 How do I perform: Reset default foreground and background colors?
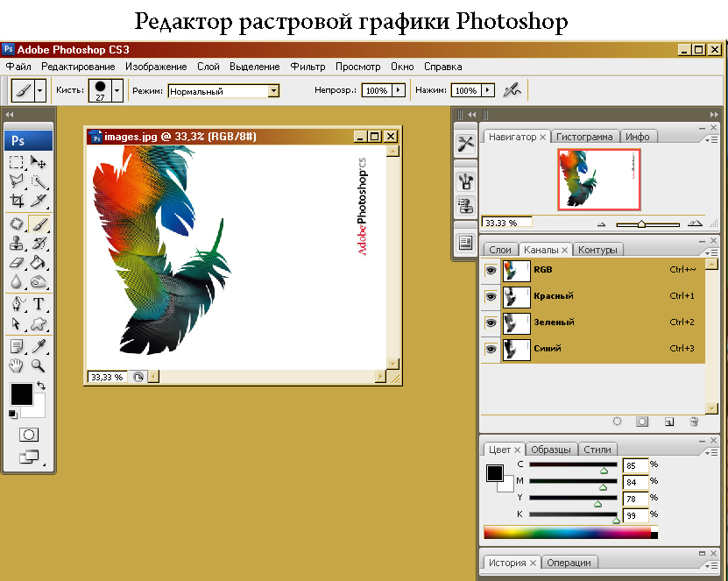point(12,414)
